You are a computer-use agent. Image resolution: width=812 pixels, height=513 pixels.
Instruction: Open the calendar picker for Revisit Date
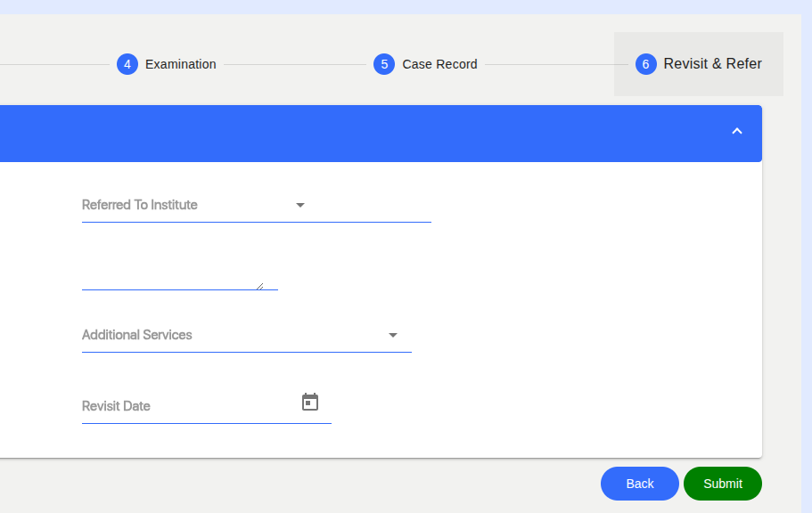pos(309,402)
